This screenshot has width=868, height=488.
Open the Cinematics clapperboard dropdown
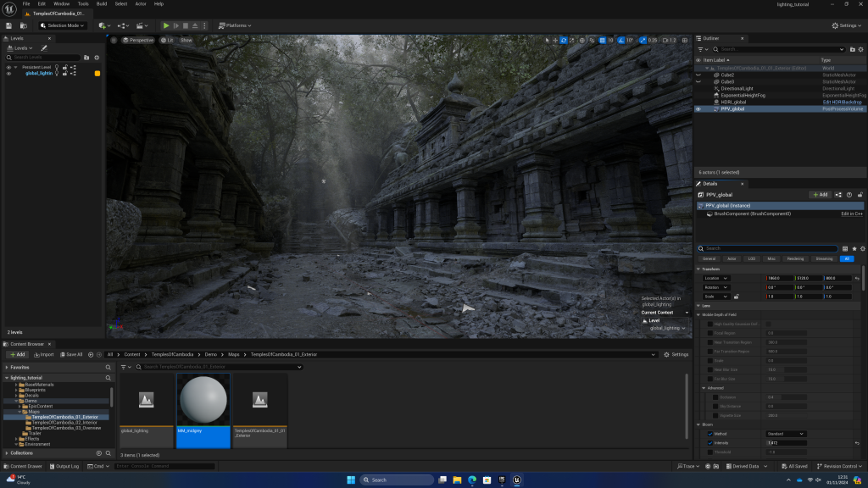coord(142,25)
